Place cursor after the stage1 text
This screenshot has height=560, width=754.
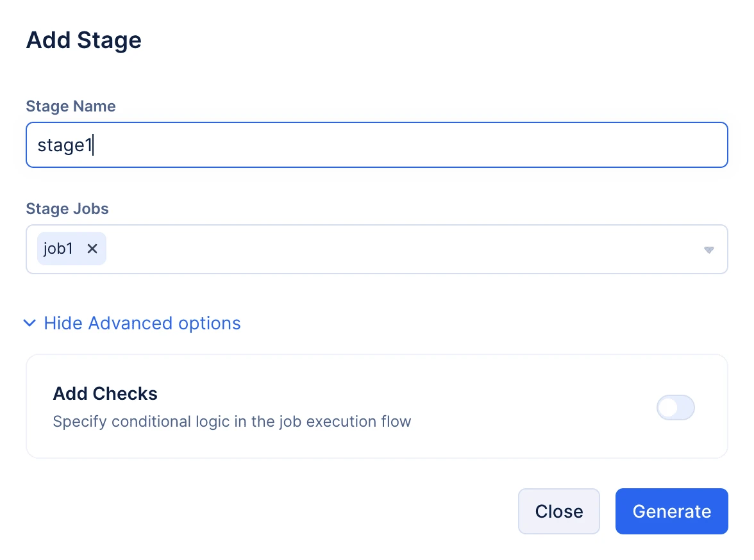click(x=93, y=145)
